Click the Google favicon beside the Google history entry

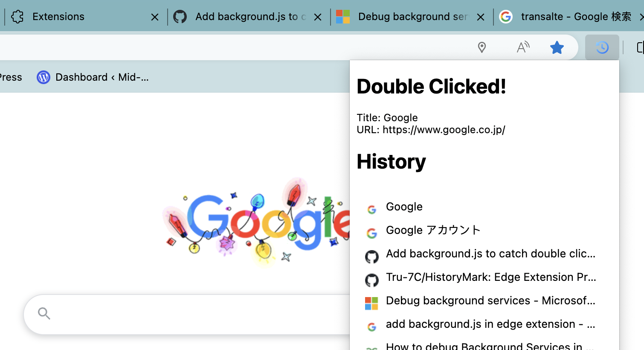tap(372, 209)
